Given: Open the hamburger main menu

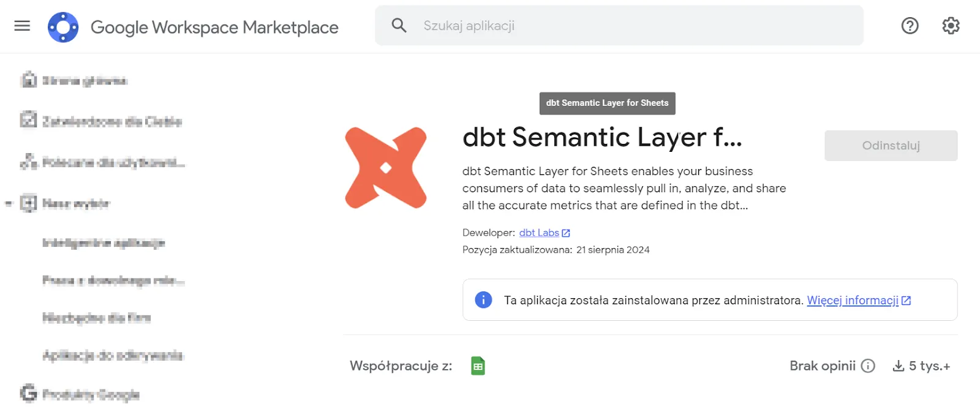Looking at the screenshot, I should point(22,26).
